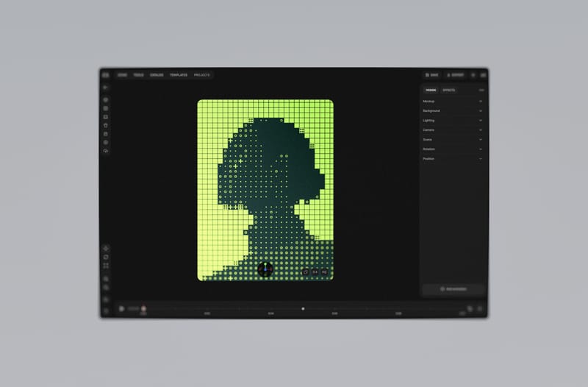This screenshot has height=387, width=588.
Task: Click the pixelated portrait artwork on canvas
Action: [x=265, y=190]
